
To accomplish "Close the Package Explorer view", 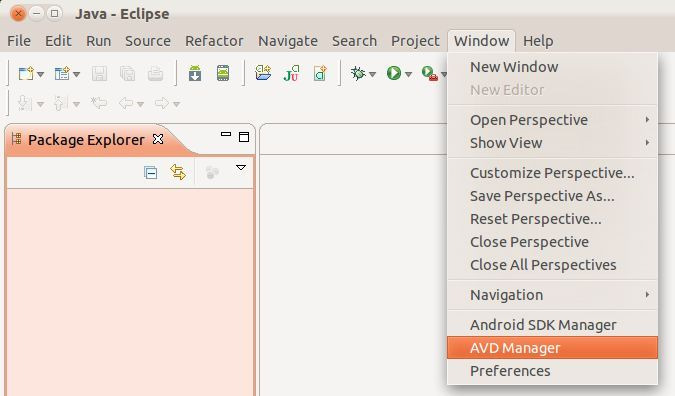I will (158, 139).
